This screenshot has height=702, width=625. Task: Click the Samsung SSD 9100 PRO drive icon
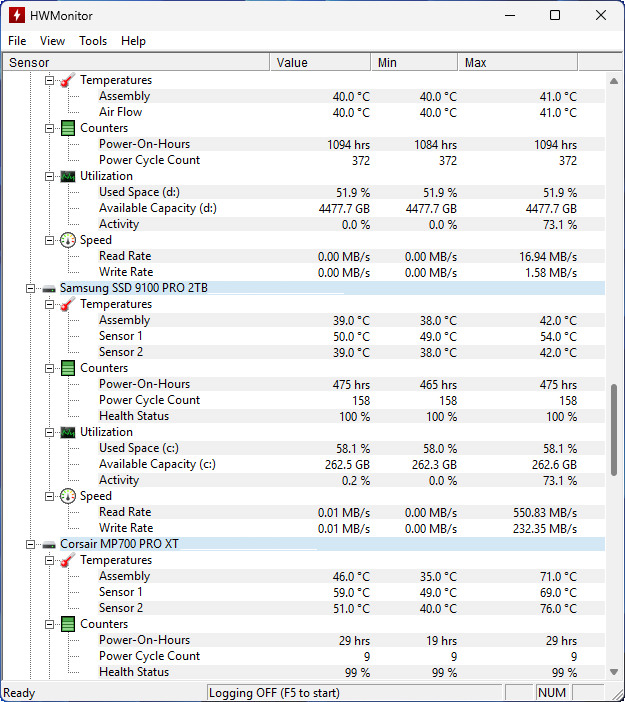click(49, 289)
